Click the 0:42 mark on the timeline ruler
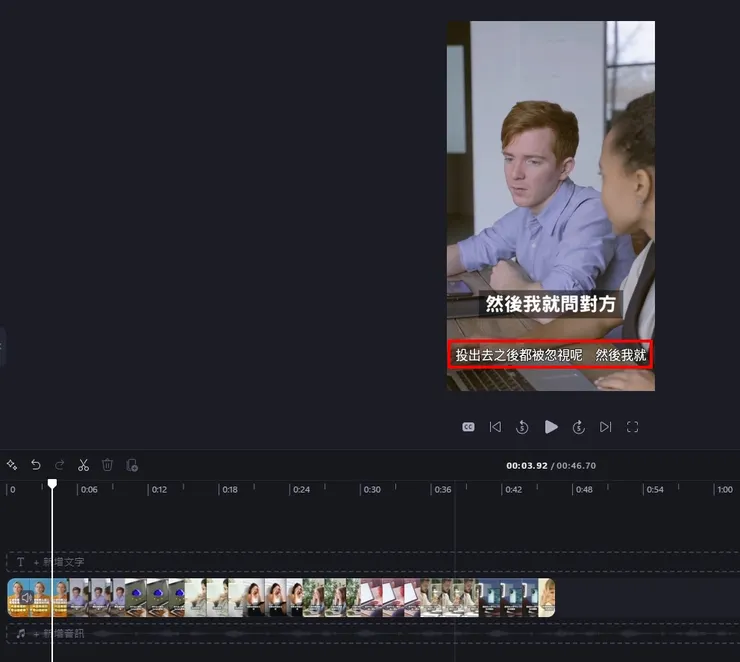Image resolution: width=740 pixels, height=662 pixels. pyautogui.click(x=513, y=489)
